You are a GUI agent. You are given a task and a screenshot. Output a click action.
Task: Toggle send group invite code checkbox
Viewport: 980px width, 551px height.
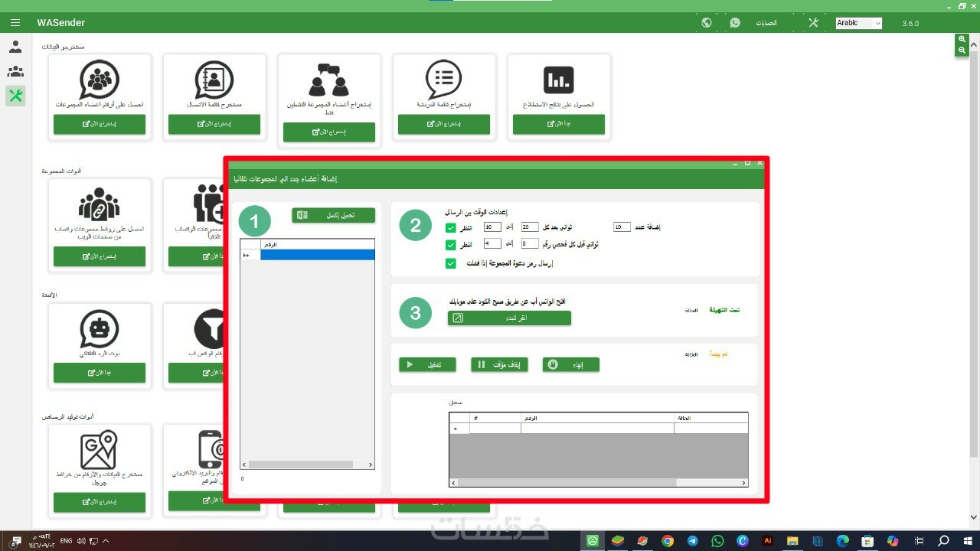450,263
